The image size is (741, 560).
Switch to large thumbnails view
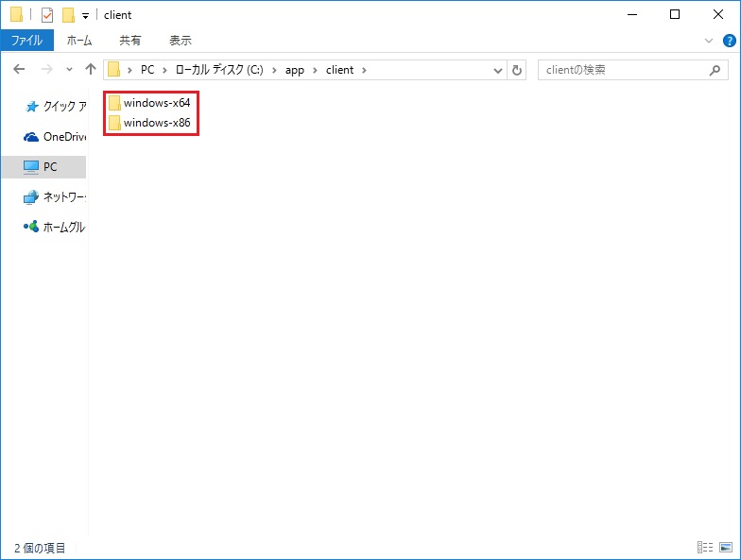(725, 548)
